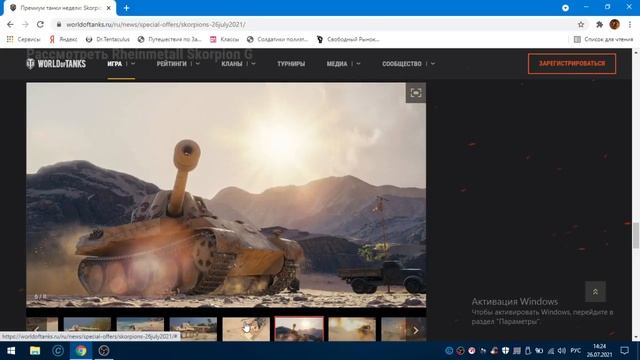Open the КЛАНЫ navigation item
Screen dimensions: 640x360
(x=232, y=64)
